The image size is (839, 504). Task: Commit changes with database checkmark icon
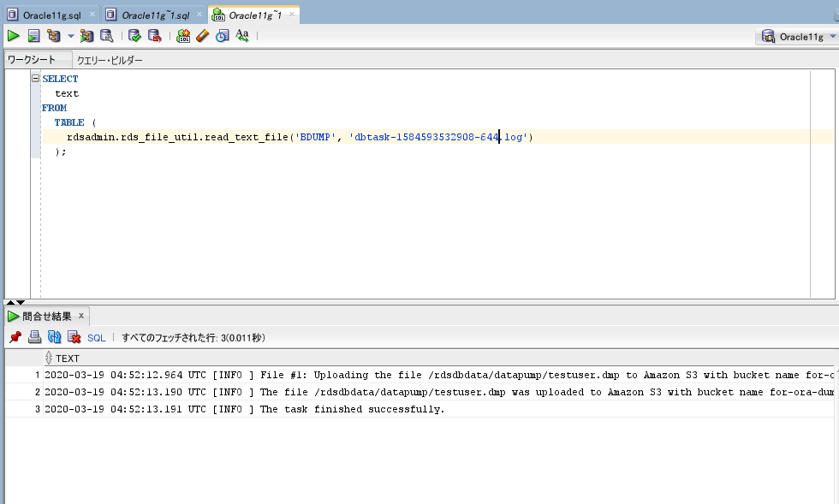(x=135, y=36)
